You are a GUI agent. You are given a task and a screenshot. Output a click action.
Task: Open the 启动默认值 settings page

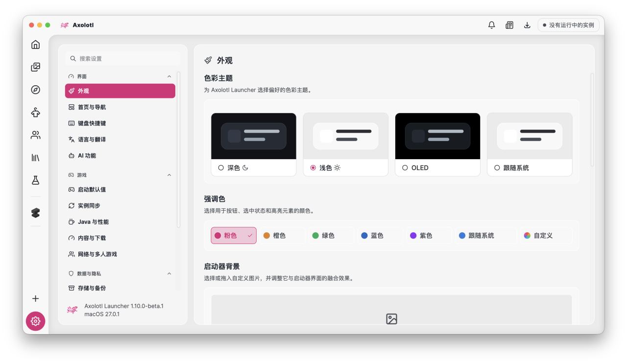click(x=120, y=189)
